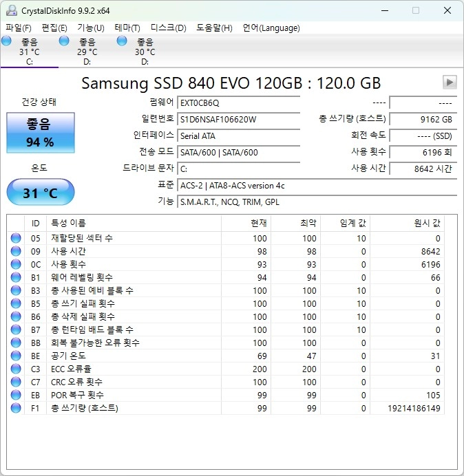Click the total host writes value 9162 GB
Image resolution: width=464 pixels, height=476 pixels.
tap(423, 119)
